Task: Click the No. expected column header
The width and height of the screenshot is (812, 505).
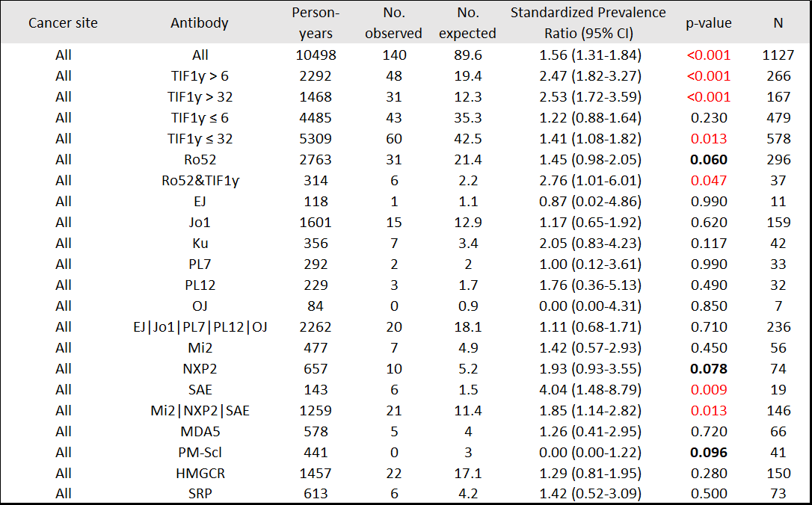Action: click(467, 23)
